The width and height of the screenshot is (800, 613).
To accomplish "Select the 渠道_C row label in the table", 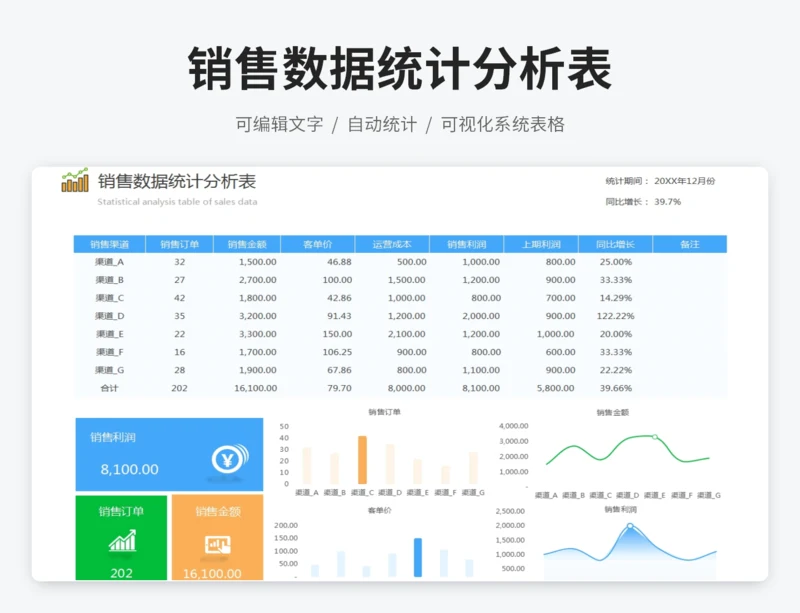I will pyautogui.click(x=110, y=298).
